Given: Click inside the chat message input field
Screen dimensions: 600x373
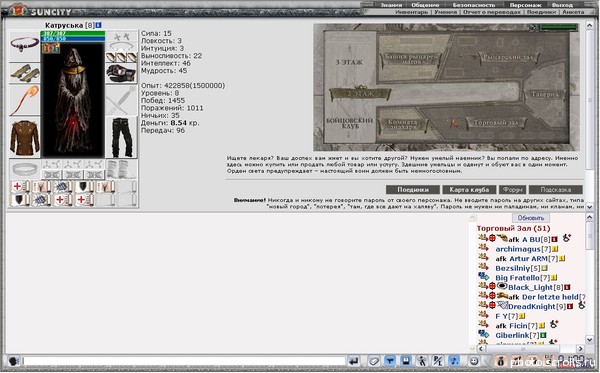Looking at the screenshot, I should (184, 361).
